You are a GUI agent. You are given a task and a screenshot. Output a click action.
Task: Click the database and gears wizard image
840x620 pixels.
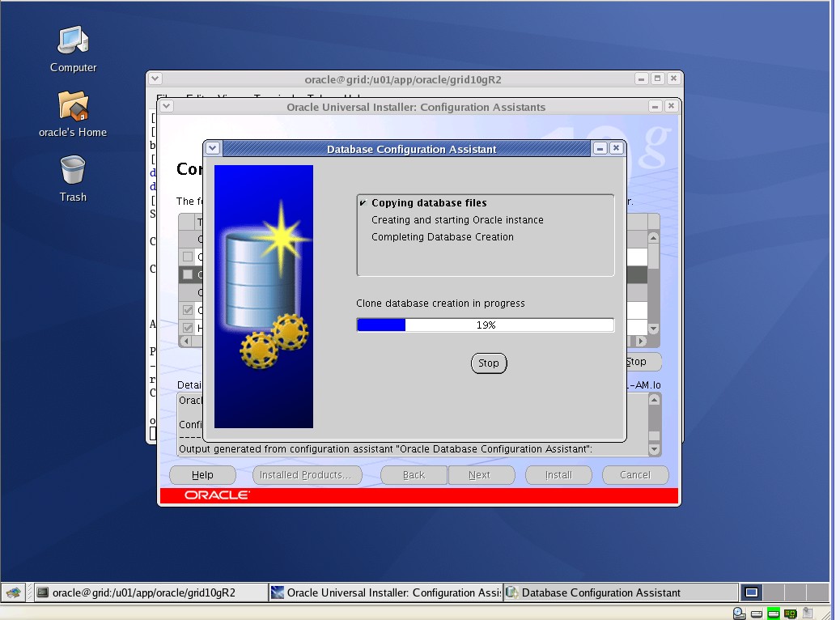tap(264, 296)
